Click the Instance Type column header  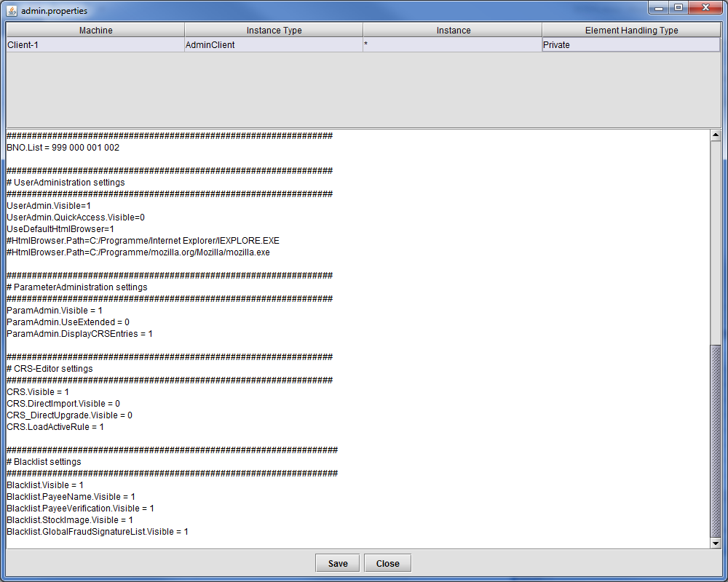click(x=274, y=31)
